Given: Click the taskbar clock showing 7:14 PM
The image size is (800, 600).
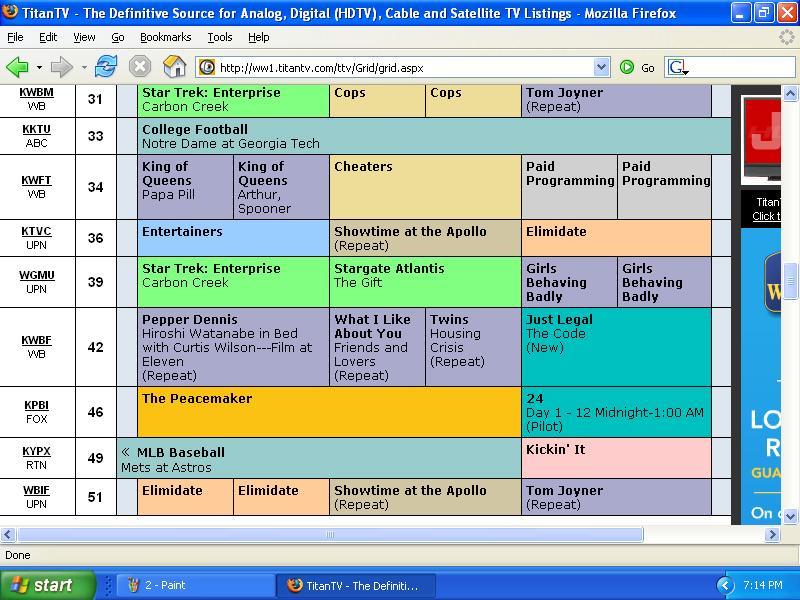Looking at the screenshot, I should (x=763, y=585).
